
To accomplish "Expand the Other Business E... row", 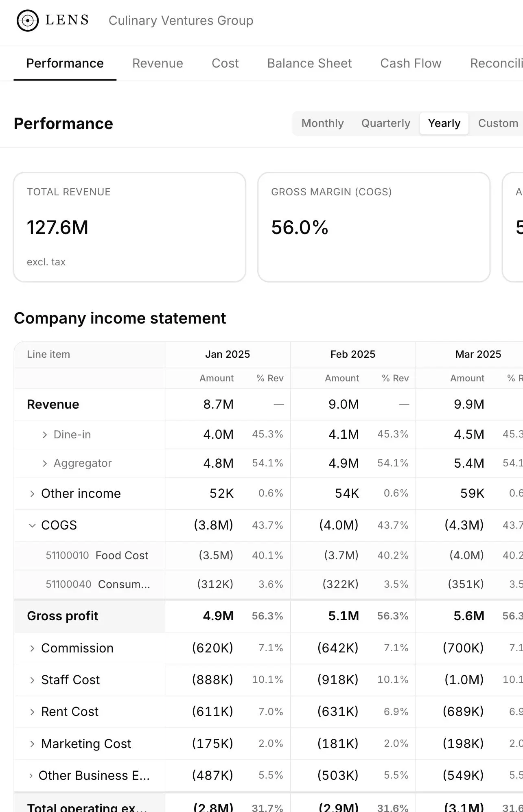I will tap(31, 776).
